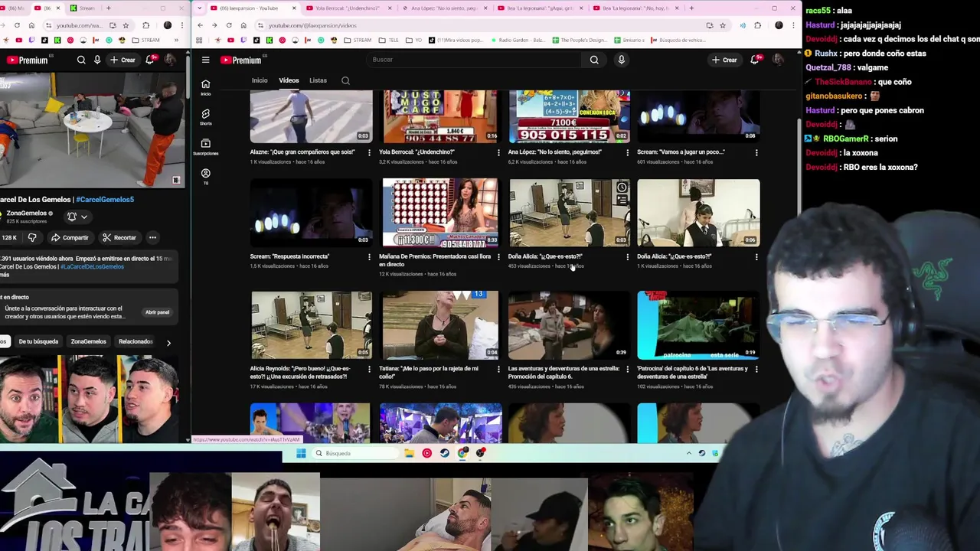
Task: Click the Compartir share button
Action: coord(70,237)
